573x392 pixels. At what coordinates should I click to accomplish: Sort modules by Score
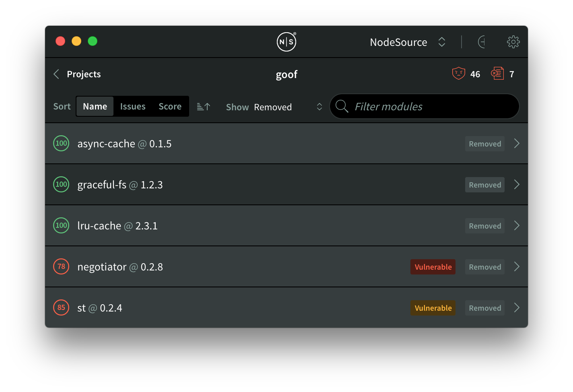pos(170,106)
